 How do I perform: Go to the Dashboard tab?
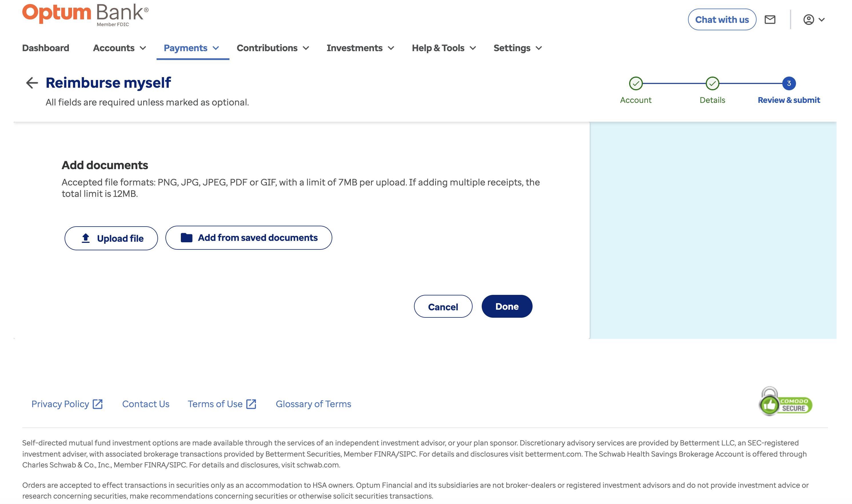pyautogui.click(x=45, y=48)
